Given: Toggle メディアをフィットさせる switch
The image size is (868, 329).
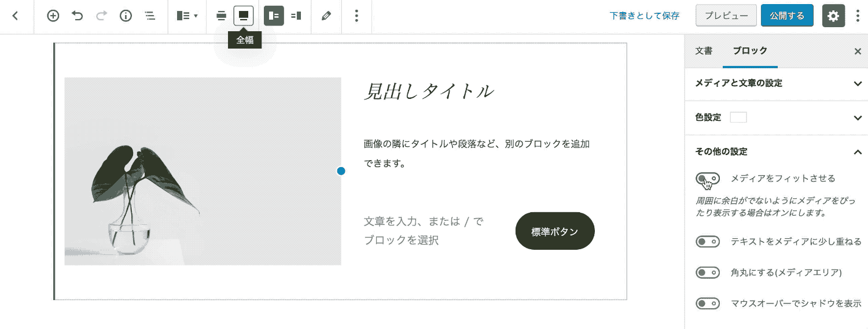Looking at the screenshot, I should [707, 179].
